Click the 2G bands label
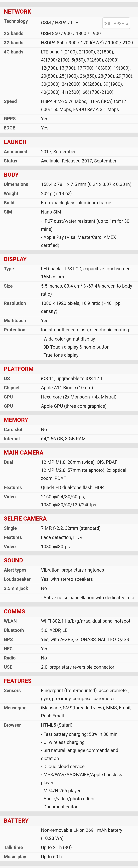This screenshot has width=138, height=868. click(x=13, y=33)
